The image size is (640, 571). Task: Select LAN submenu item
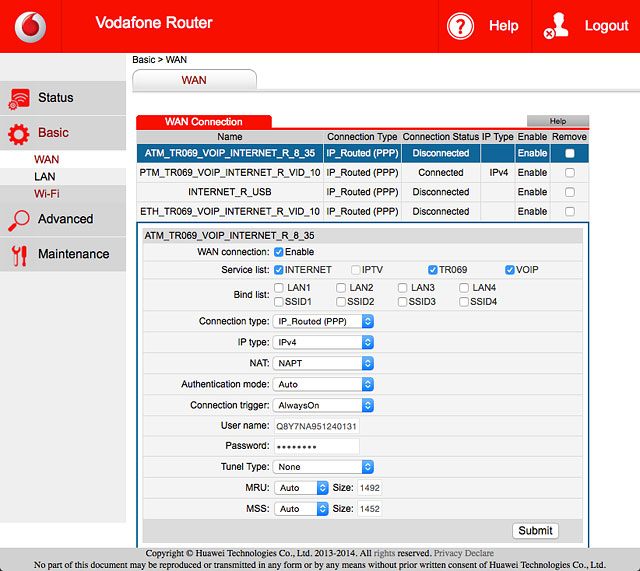(x=44, y=177)
